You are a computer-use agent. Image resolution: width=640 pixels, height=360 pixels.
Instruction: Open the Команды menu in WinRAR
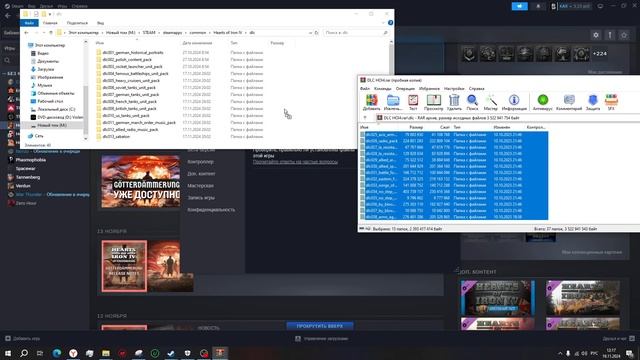[382, 89]
